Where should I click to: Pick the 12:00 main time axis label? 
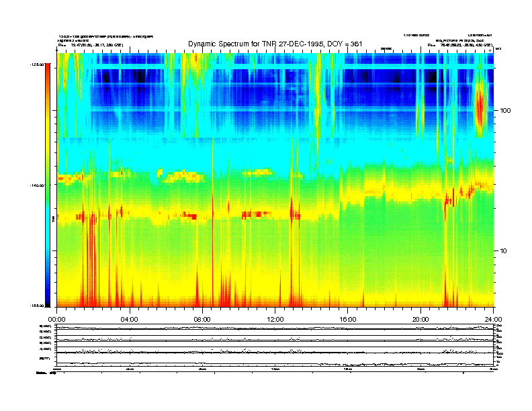pyautogui.click(x=275, y=320)
